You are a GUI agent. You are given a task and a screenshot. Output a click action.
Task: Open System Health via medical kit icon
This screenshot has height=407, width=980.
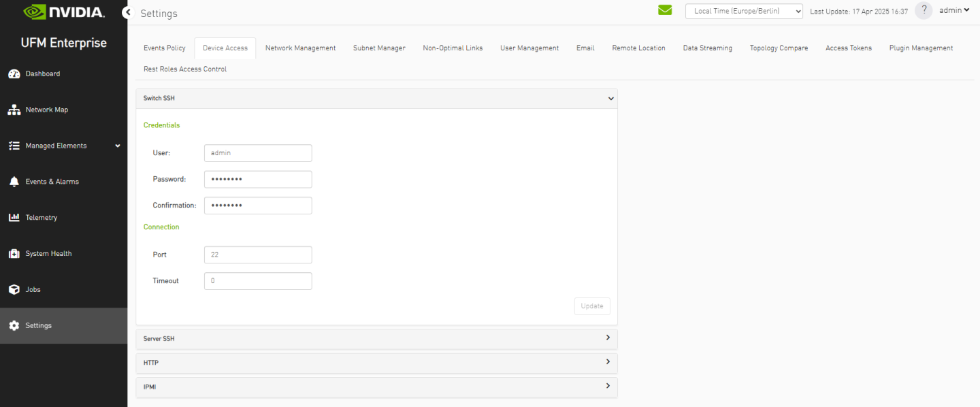tap(14, 254)
